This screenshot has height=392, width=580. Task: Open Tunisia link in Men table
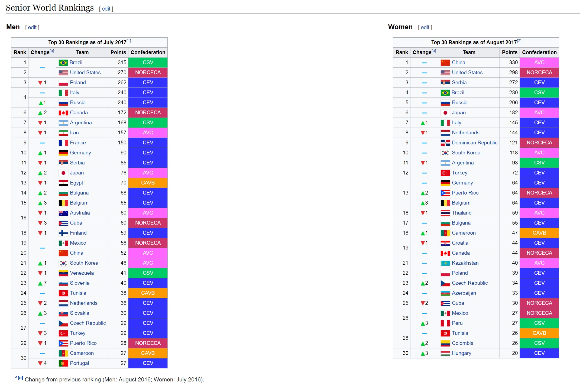(78, 293)
